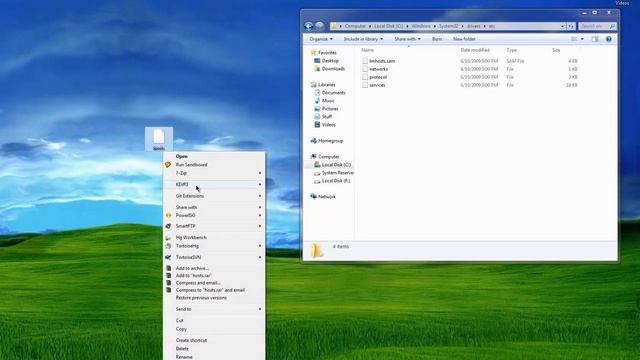Click drivers in the address breadcrumb

click(473, 26)
